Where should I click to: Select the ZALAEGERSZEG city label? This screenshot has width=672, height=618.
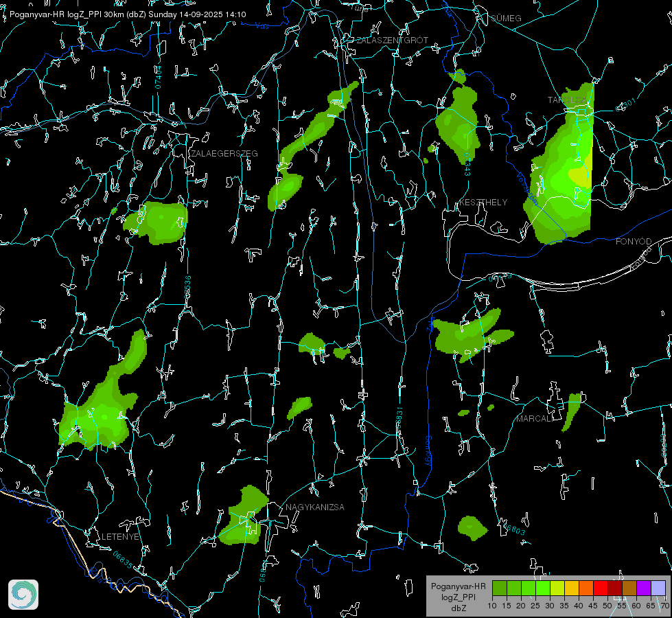click(x=224, y=153)
